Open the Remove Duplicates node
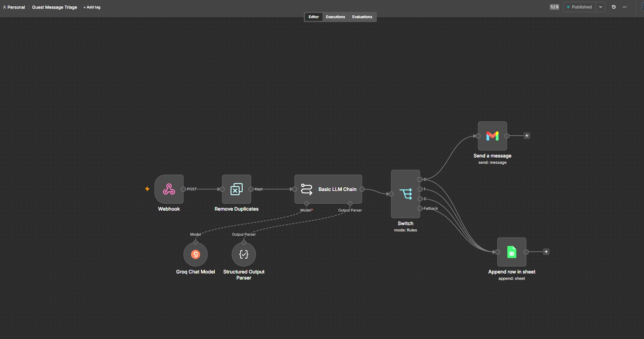 (237, 189)
